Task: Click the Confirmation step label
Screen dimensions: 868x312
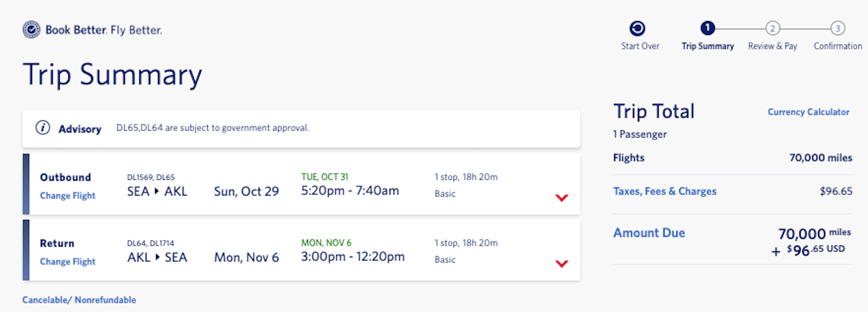Action: [838, 47]
